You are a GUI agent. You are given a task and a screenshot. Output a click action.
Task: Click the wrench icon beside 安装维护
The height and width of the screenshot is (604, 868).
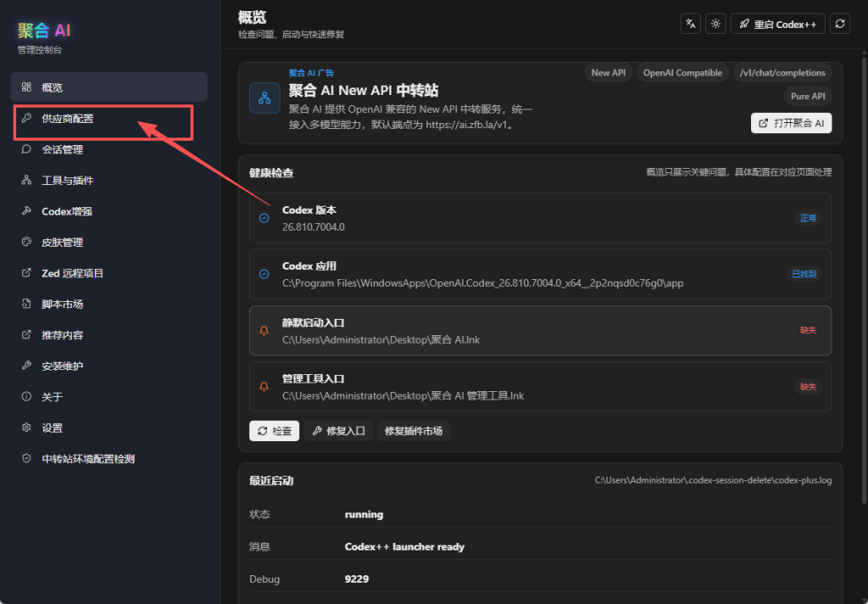(26, 366)
